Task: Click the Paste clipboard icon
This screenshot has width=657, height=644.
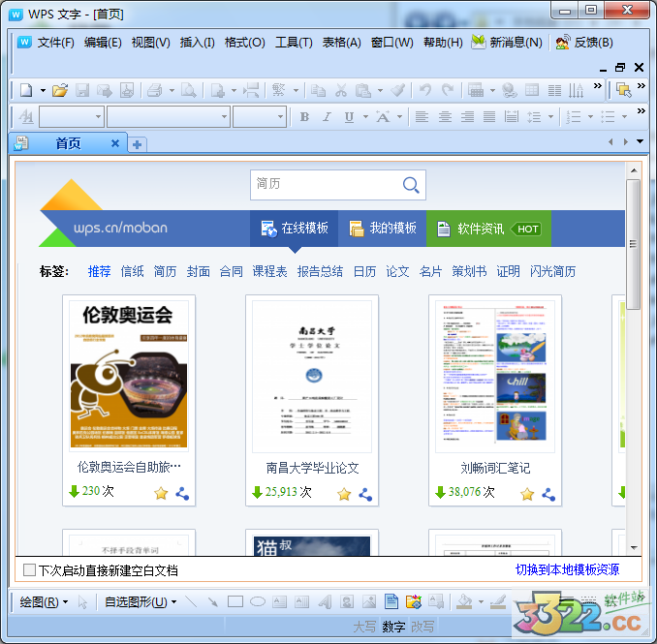Action: [363, 90]
